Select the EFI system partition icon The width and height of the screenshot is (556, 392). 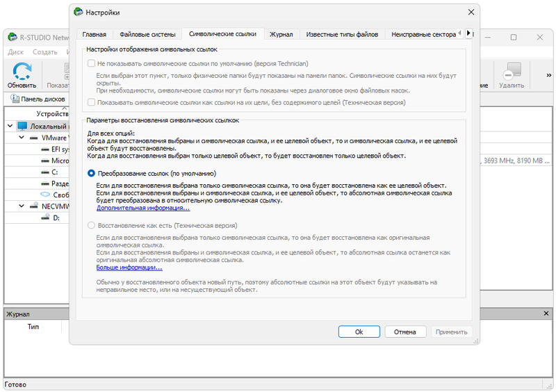coord(45,149)
